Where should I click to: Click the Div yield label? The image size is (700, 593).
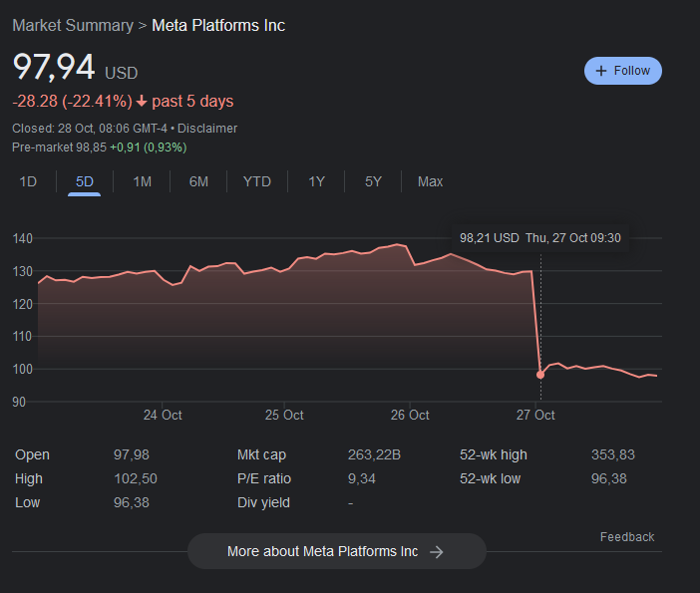coord(263,503)
